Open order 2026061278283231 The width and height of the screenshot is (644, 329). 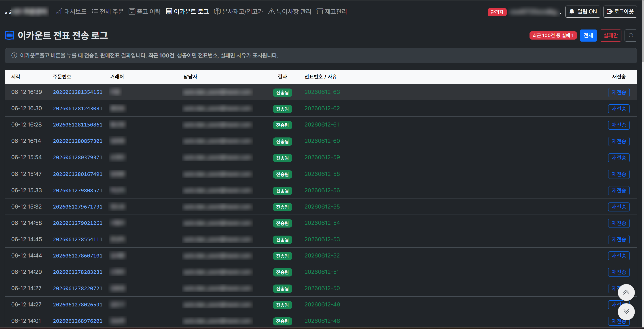[78, 272]
